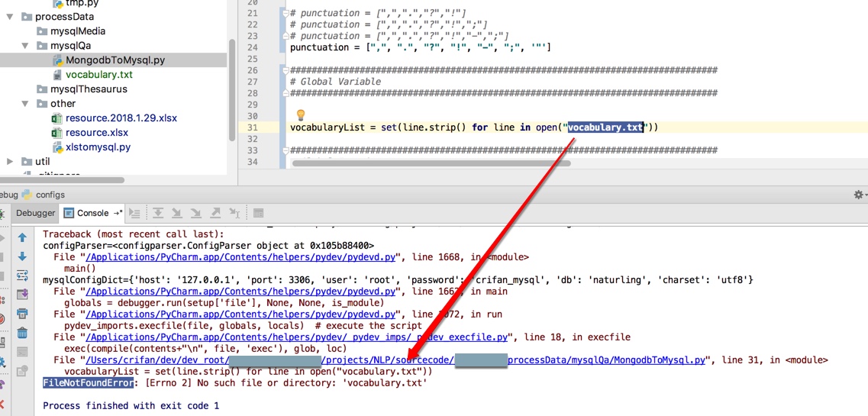This screenshot has width=868, height=416.
Task: Select vocabulary.txt in project tree
Action: point(99,74)
